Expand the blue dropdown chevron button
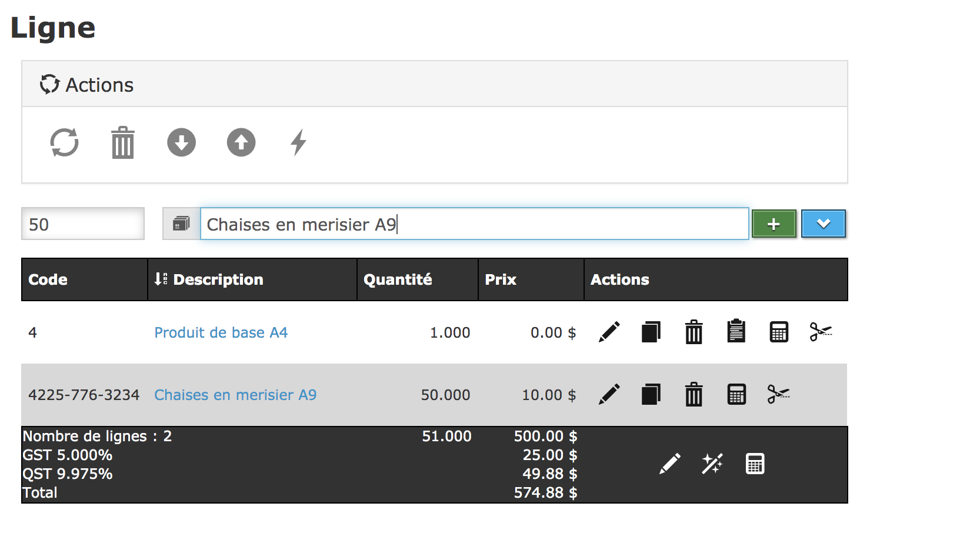The image size is (980, 533). 823,224
